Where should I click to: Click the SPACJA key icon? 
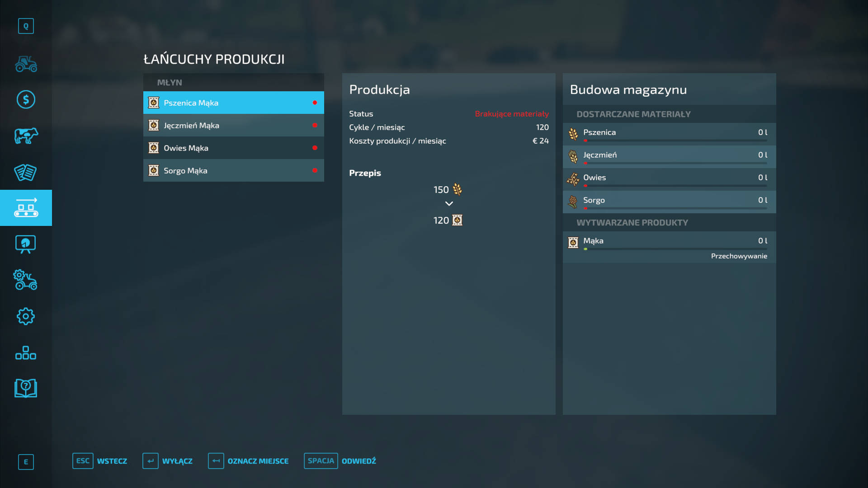tap(321, 461)
